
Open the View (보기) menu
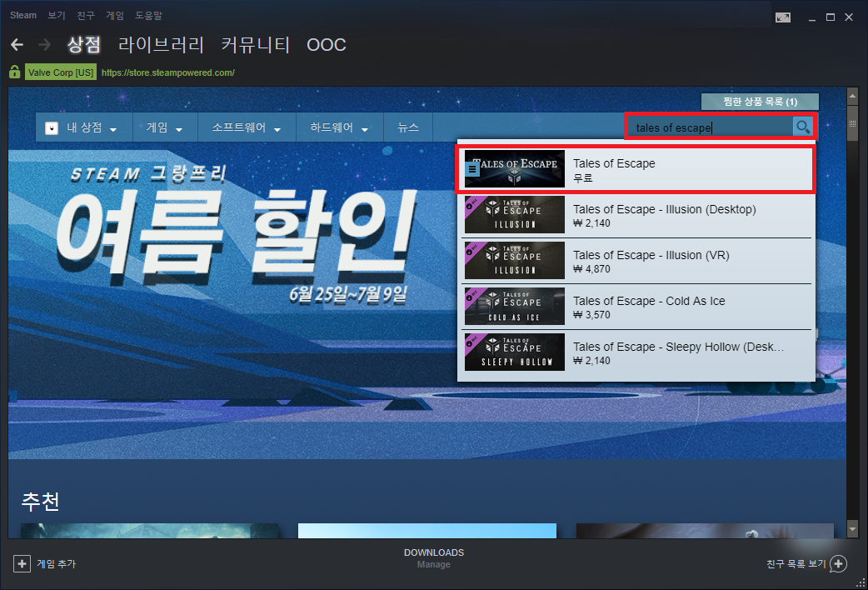click(x=57, y=15)
